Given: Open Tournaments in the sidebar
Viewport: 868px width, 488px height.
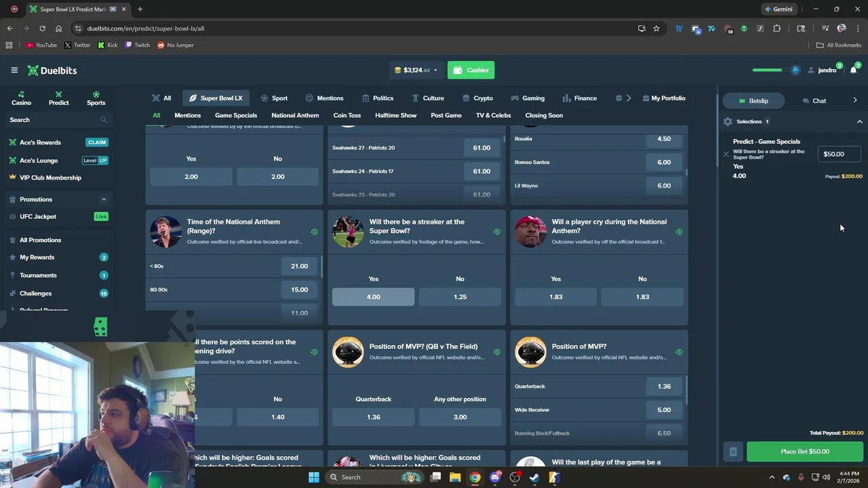Looking at the screenshot, I should tap(38, 275).
